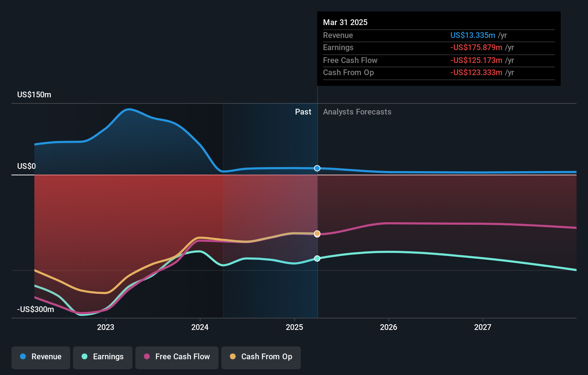The image size is (588, 375).
Task: Click the Earnings row label in tooltip
Action: 338,48
